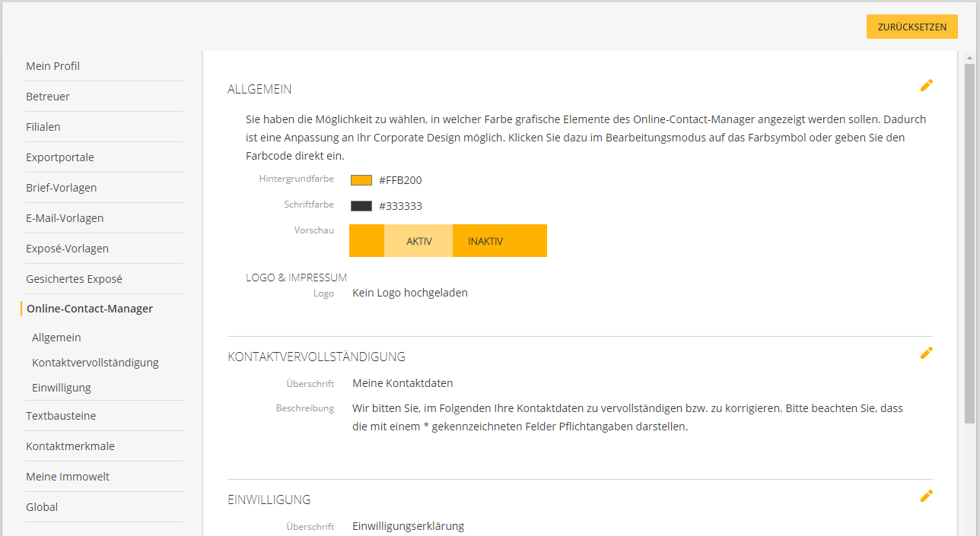Open edit mode for Einwilligung section
Viewport: 980px width, 536px height.
click(x=926, y=496)
